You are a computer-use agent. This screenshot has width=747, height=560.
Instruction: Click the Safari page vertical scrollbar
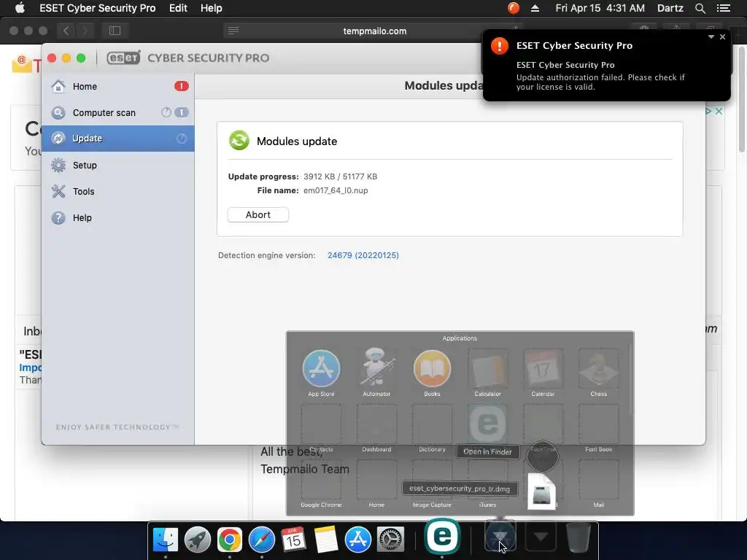click(742, 99)
